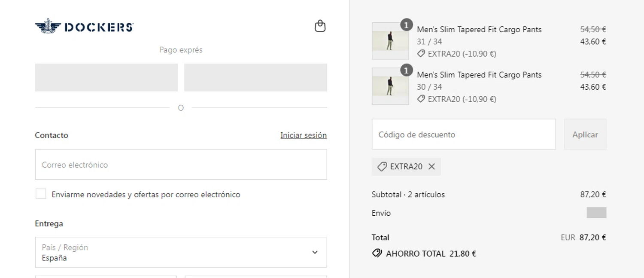Viewport: 644px width, 278px height.
Task: Click the 'Total' label
Action: (x=380, y=238)
